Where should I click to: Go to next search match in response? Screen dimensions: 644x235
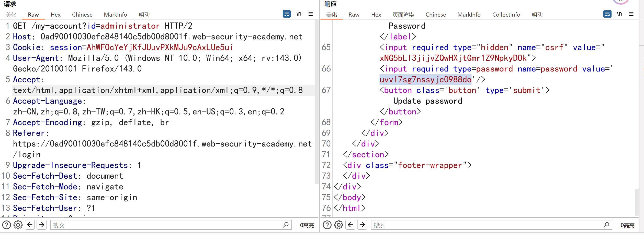[x=362, y=225]
